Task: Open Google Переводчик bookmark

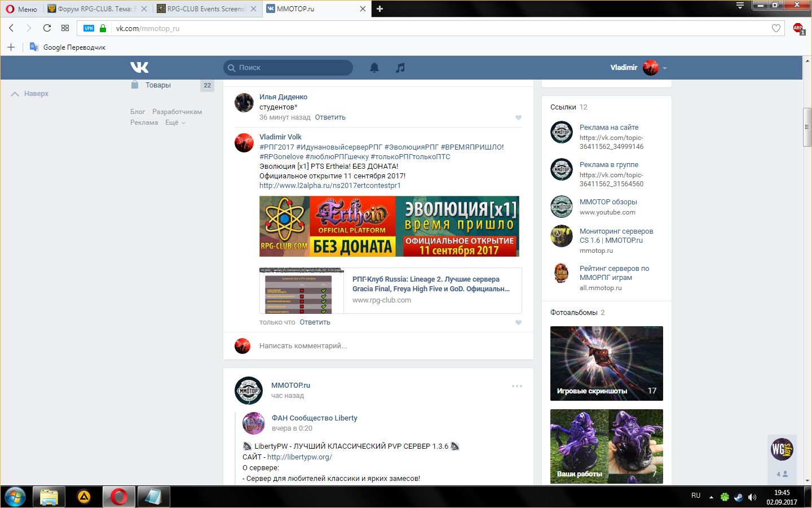Action: point(68,47)
